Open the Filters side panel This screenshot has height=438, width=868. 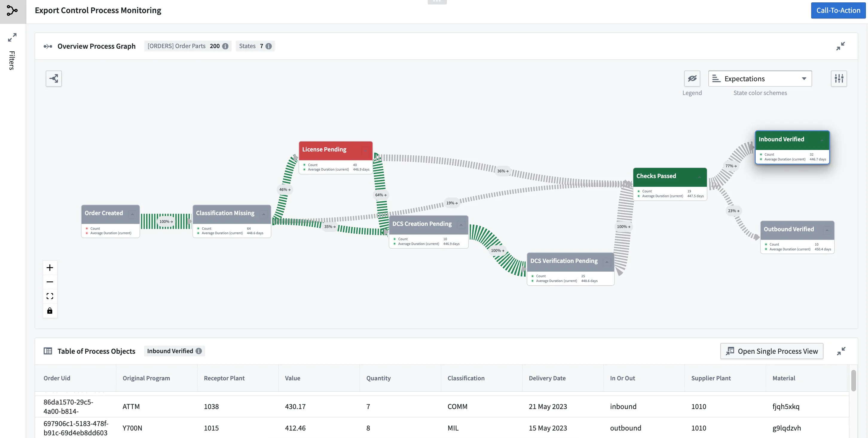[12, 61]
